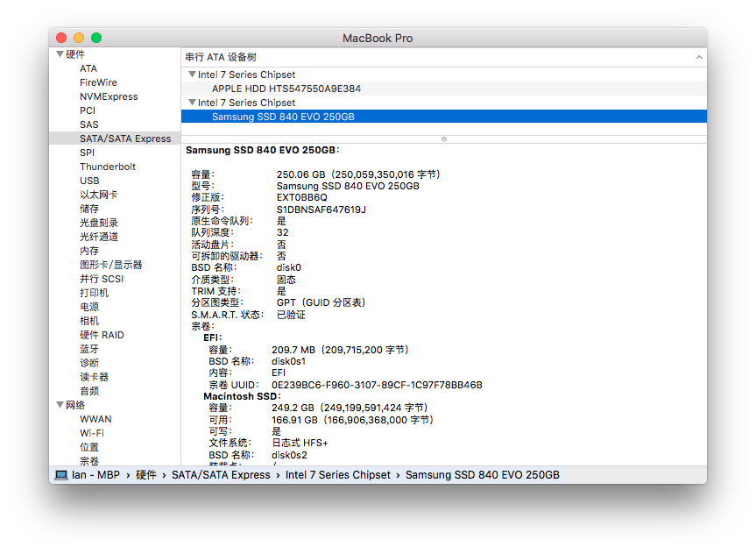756x554 pixels.
Task: Select SAS in the sidebar
Action: pos(88,124)
